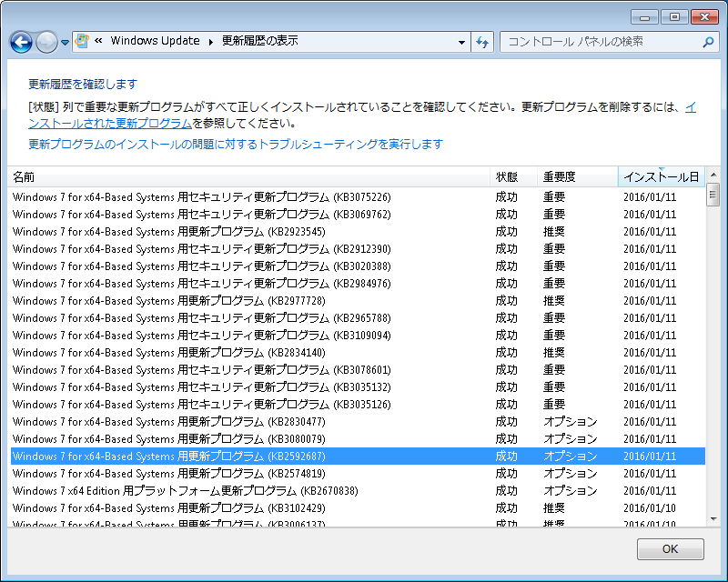This screenshot has height=582, width=728.
Task: Select the KB2984976 security update row
Action: click(358, 284)
